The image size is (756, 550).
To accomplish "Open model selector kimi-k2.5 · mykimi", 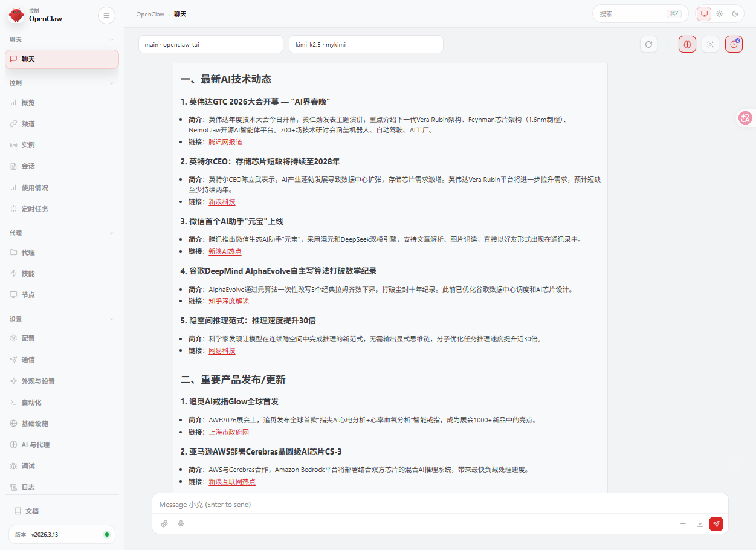I will (x=366, y=45).
